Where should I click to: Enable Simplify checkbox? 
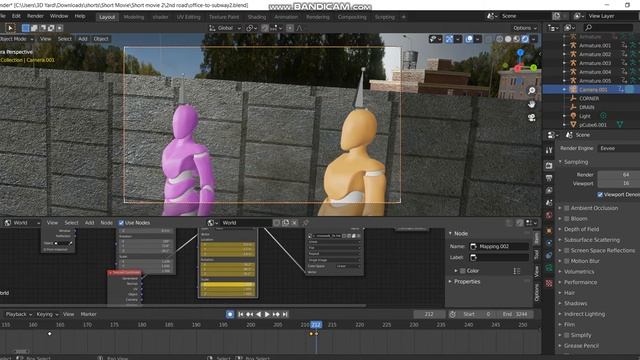coord(567,335)
